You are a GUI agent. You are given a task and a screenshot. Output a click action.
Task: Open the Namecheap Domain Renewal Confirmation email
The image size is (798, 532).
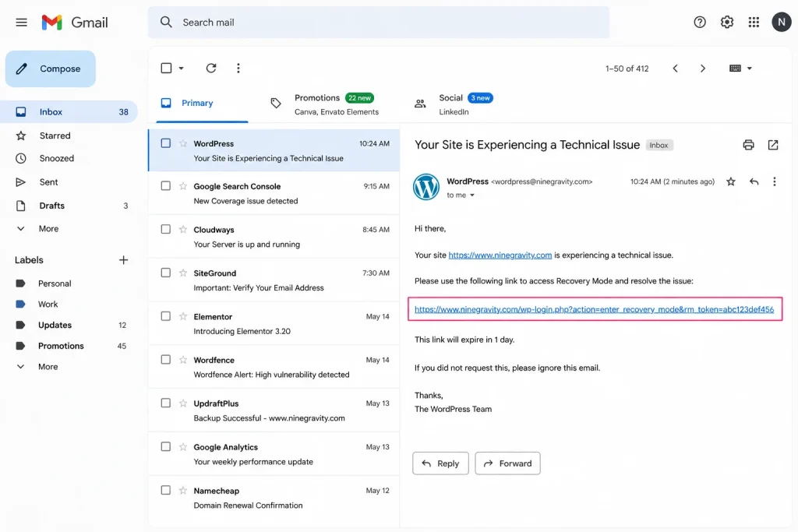pyautogui.click(x=274, y=498)
